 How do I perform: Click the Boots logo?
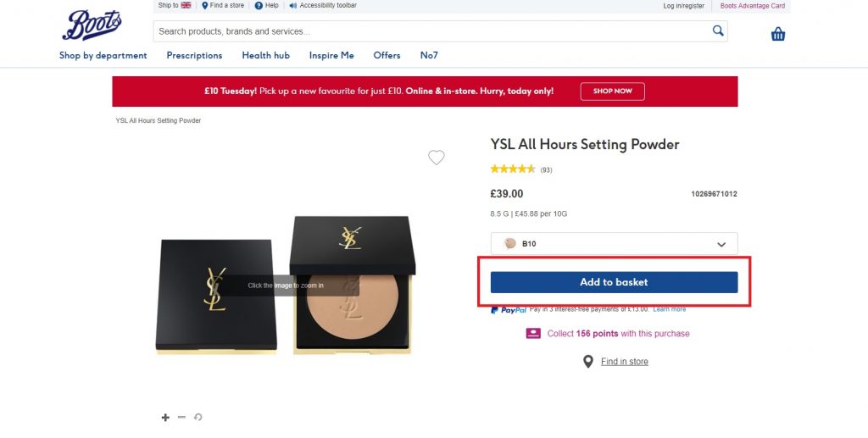[x=92, y=25]
